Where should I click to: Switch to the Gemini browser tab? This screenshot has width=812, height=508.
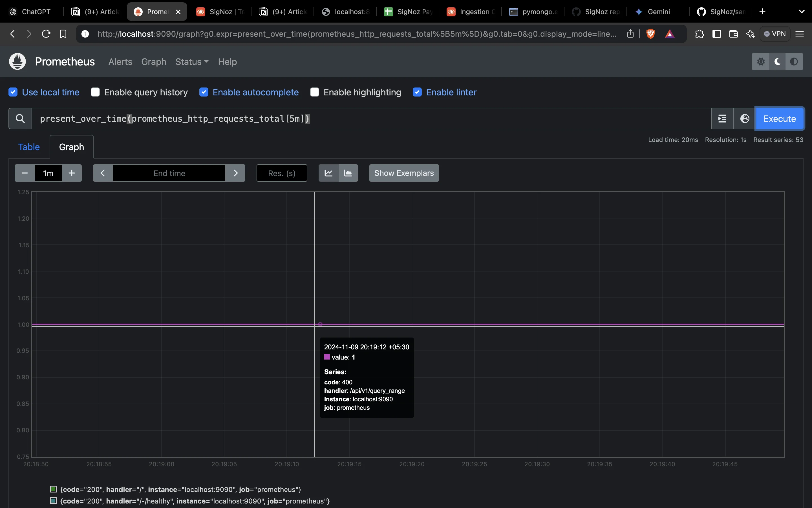[x=658, y=12]
